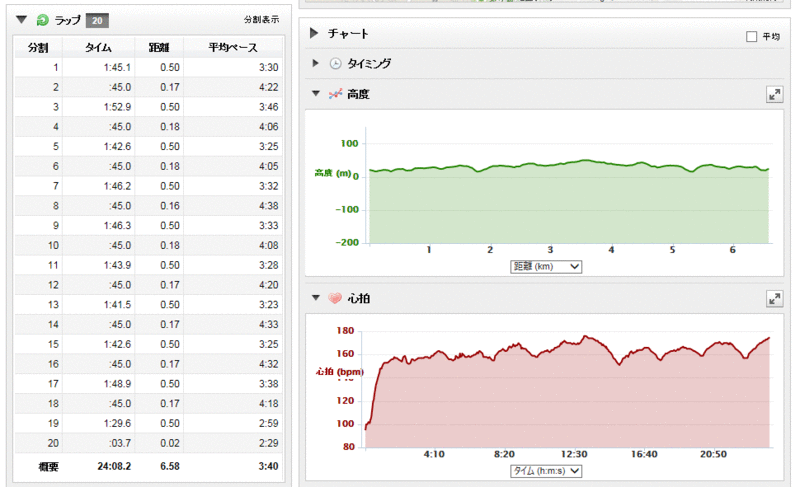The image size is (800, 487).
Task: Enlarge the 高度 elevation chart
Action: tap(773, 94)
